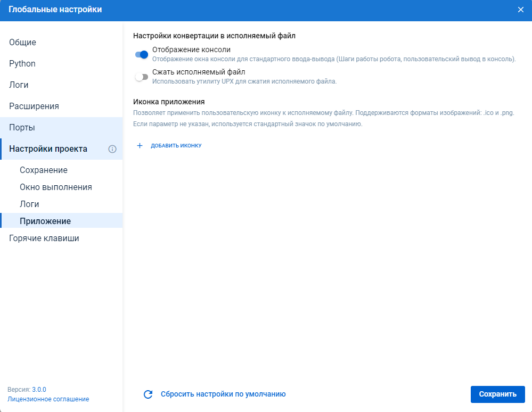
Task: Click the info icon beside Настройки проекта
Action: point(112,149)
